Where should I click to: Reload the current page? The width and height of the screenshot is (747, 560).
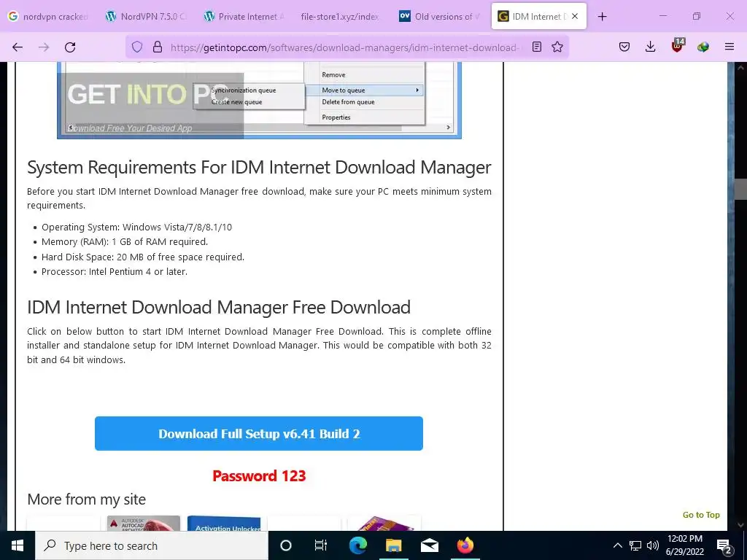coord(70,47)
